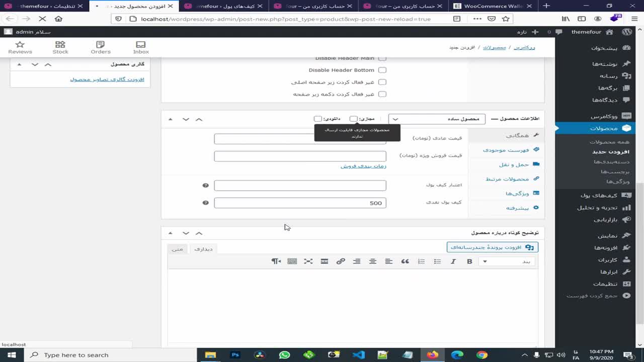This screenshot has height=362, width=644.
Task: Check the غیر فعال کردن زیر صفحه اصلی checkbox
Action: pos(382,82)
